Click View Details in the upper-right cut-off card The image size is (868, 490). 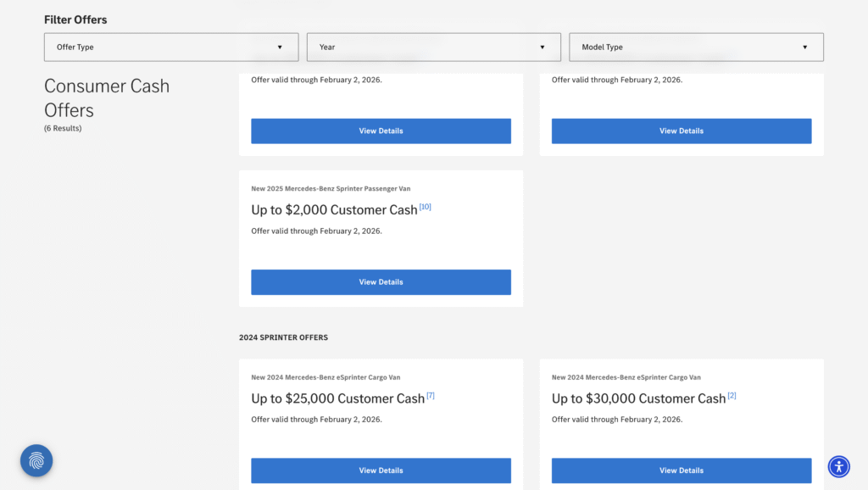click(681, 131)
